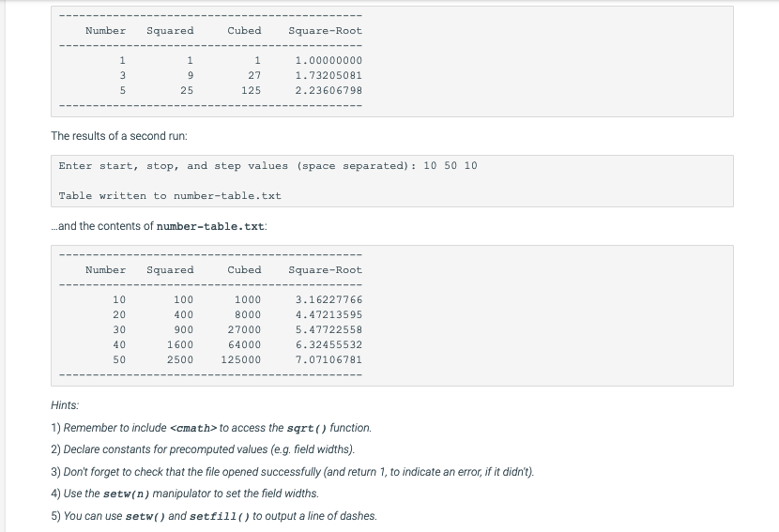Click the cubed value 125 in the first table
This screenshot has width=779, height=532.
click(x=251, y=90)
